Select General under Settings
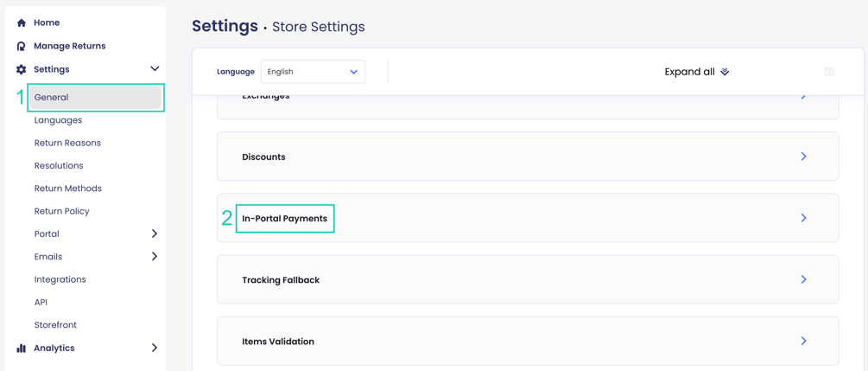Image resolution: width=868 pixels, height=371 pixels. point(96,98)
